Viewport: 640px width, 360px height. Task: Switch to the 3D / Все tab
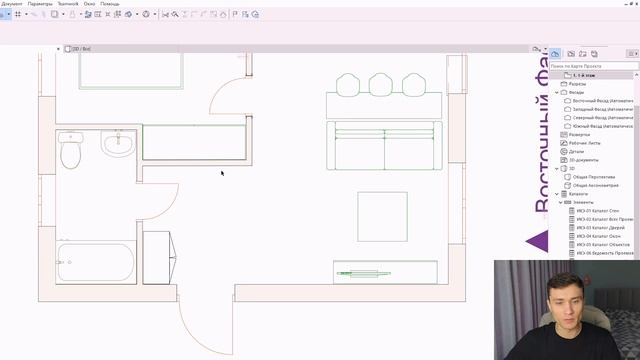pos(78,49)
